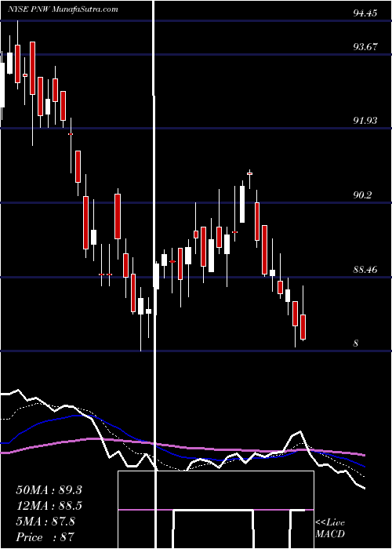Image resolution: width=392 pixels, height=549 pixels.
Task: Click the 5MA : 87.8 readout
Action: (45, 522)
